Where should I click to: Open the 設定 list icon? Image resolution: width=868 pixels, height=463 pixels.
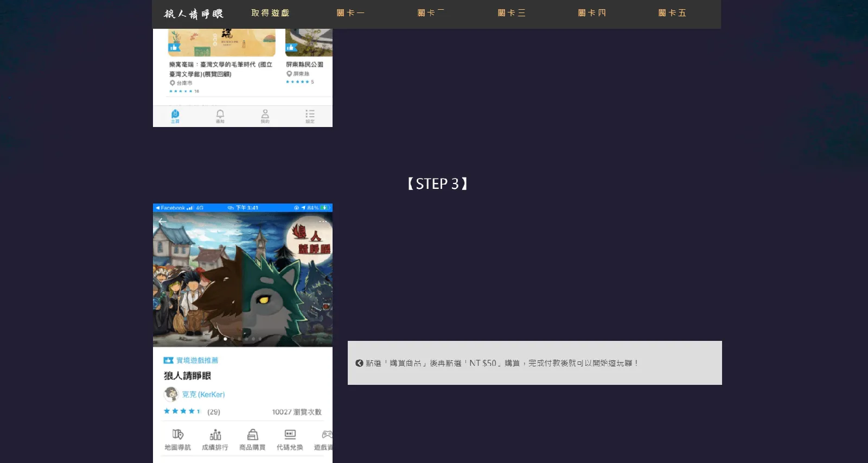(310, 116)
